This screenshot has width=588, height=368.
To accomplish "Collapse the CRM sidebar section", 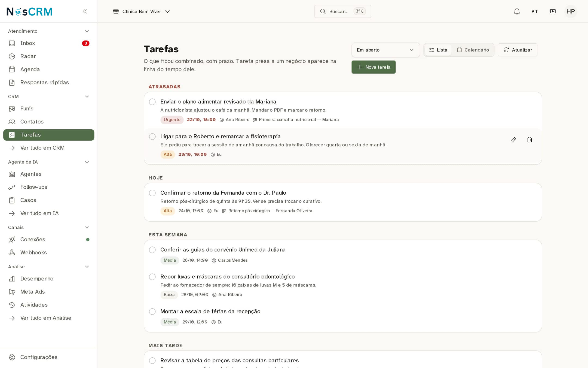I will [87, 96].
